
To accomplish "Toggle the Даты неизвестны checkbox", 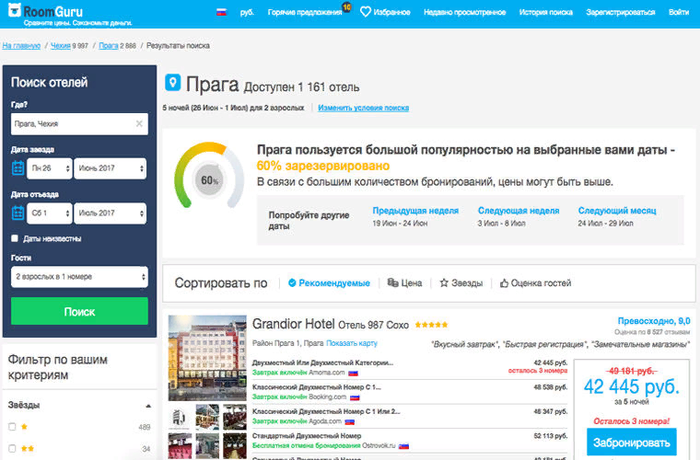I will click(x=15, y=239).
